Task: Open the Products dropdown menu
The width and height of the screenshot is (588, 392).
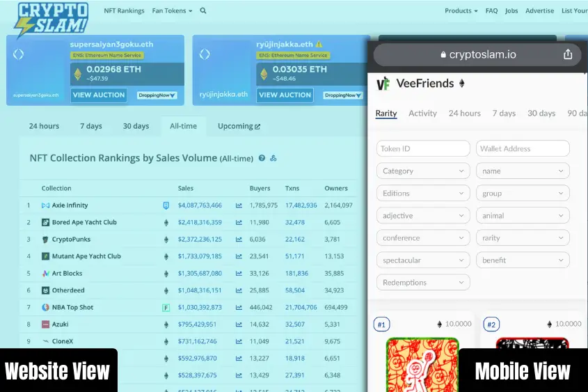Action: (461, 11)
